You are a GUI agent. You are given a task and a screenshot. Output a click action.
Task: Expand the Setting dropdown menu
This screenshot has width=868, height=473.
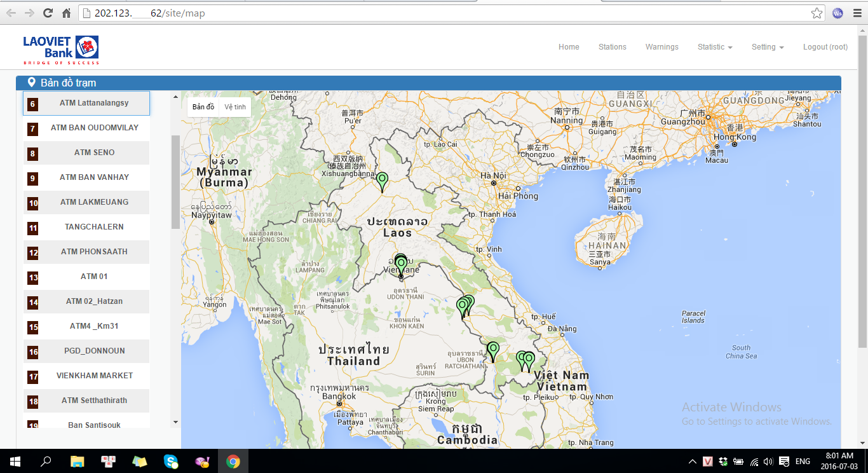[767, 47]
